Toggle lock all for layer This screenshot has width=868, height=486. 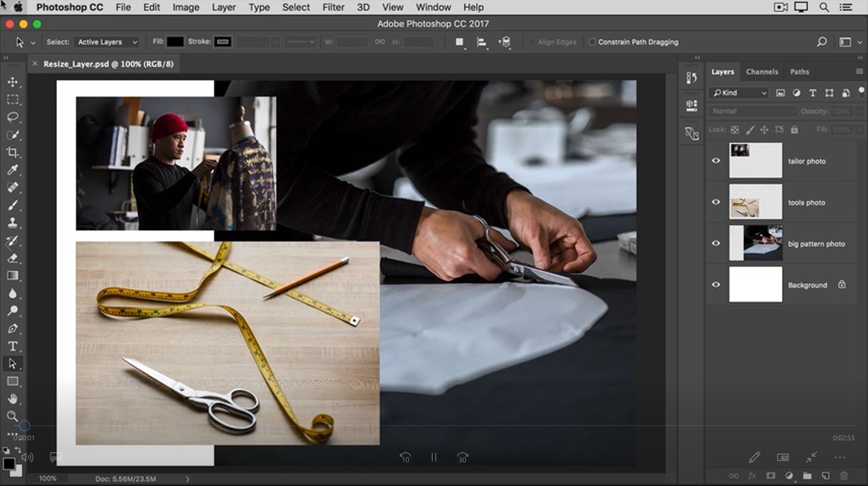coord(794,130)
